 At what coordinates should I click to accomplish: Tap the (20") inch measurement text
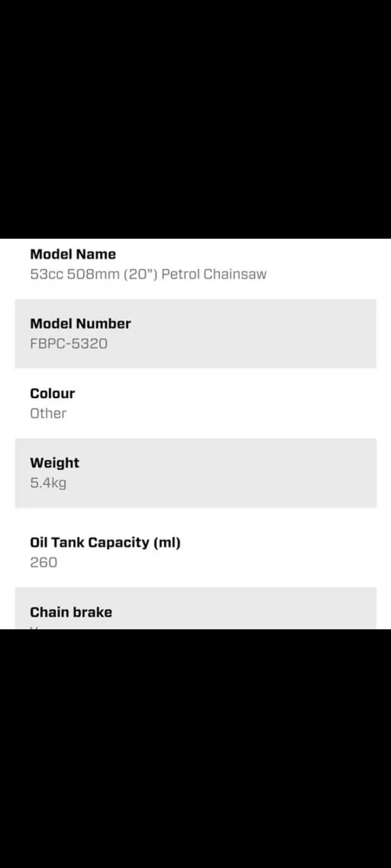pyautogui.click(x=140, y=274)
